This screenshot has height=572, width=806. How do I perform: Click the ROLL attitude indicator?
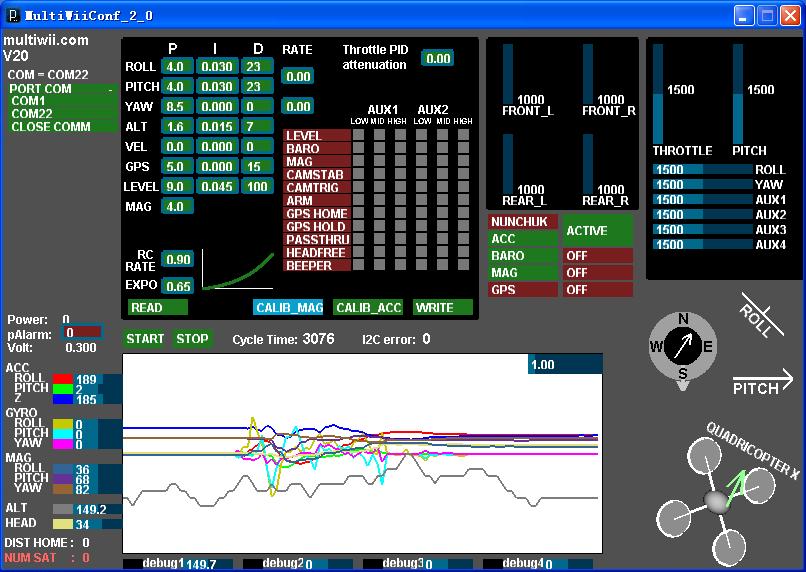[x=761, y=317]
